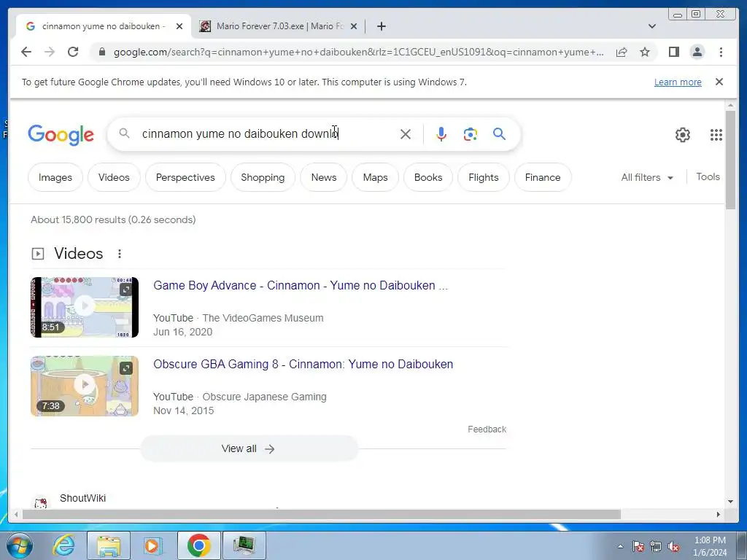Image resolution: width=747 pixels, height=560 pixels.
Task: Open Windows Explorer from the taskbar
Action: coord(109,545)
